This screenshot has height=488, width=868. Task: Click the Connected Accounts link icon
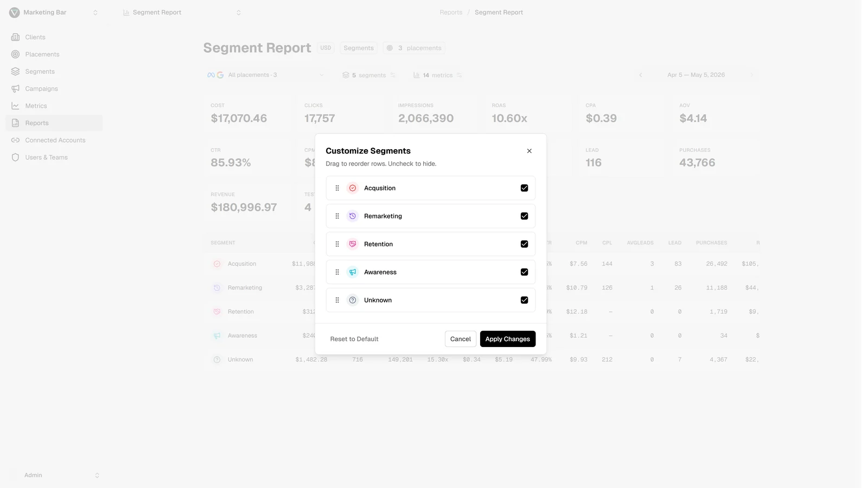coord(15,140)
